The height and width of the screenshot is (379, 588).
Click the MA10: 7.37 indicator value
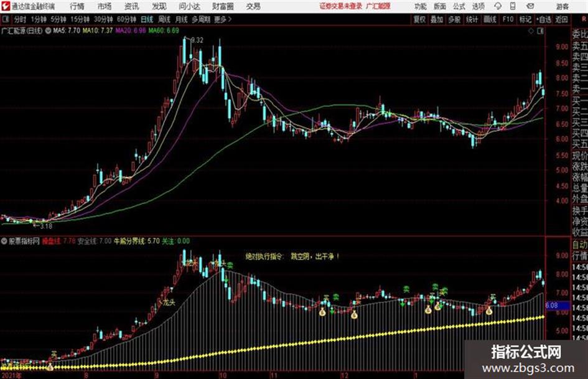click(98, 30)
